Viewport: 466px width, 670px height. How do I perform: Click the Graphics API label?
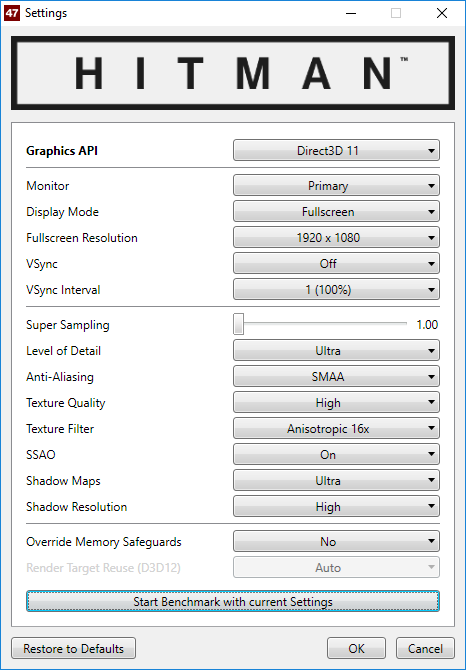coord(62,151)
